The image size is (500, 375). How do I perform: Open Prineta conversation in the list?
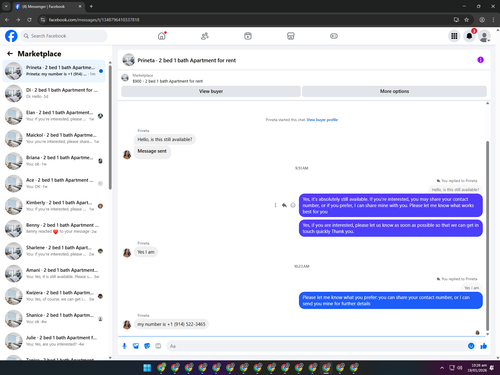[x=54, y=71]
